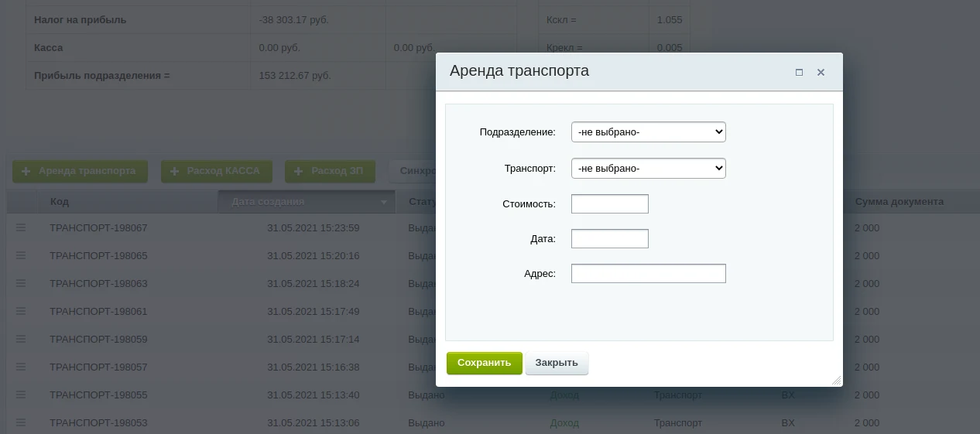Click date 31.05.2021 15:20:16
The width and height of the screenshot is (980, 434).
pos(314,256)
